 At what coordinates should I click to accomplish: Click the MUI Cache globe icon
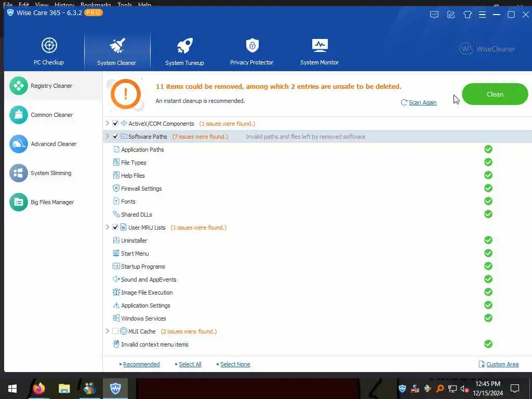(124, 331)
